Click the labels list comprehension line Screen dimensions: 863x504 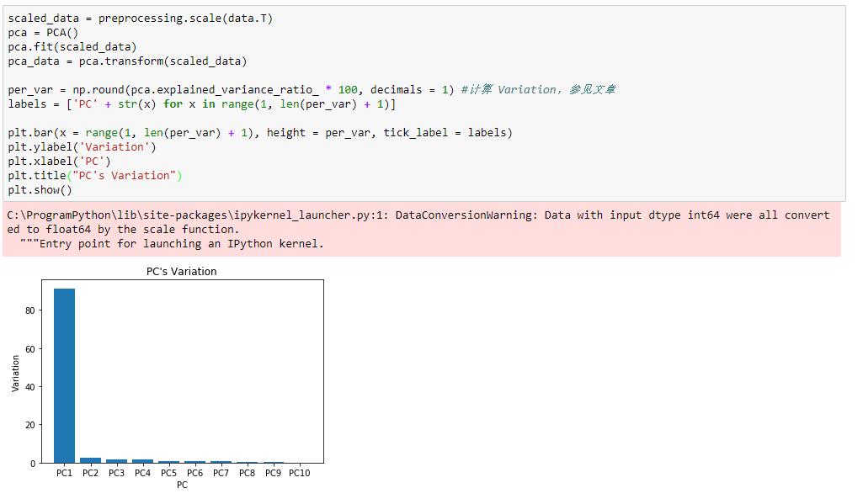(x=201, y=103)
